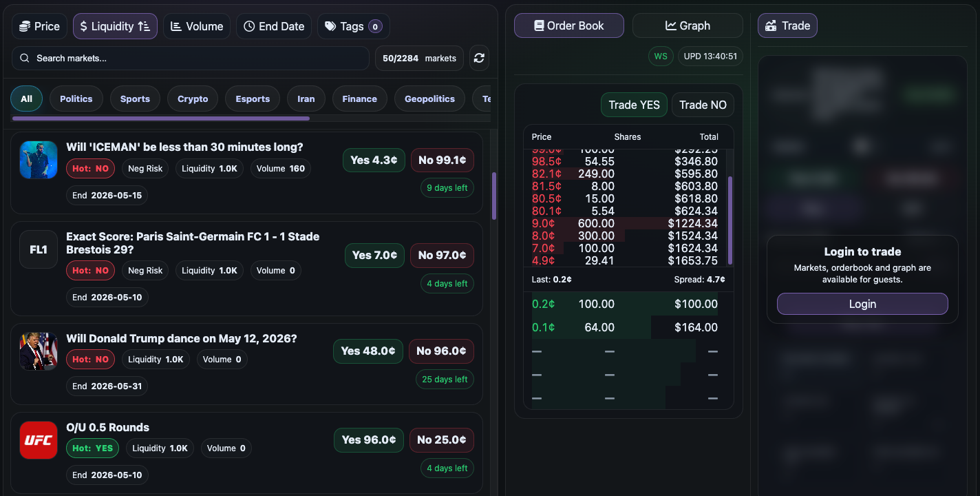Select the Crypto category chip
This screenshot has height=496, width=980.
click(193, 99)
